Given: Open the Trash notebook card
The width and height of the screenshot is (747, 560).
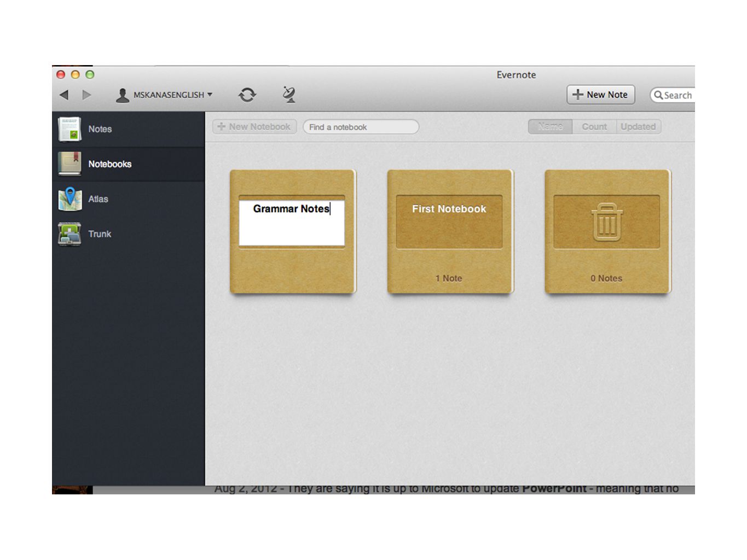Looking at the screenshot, I should [607, 231].
